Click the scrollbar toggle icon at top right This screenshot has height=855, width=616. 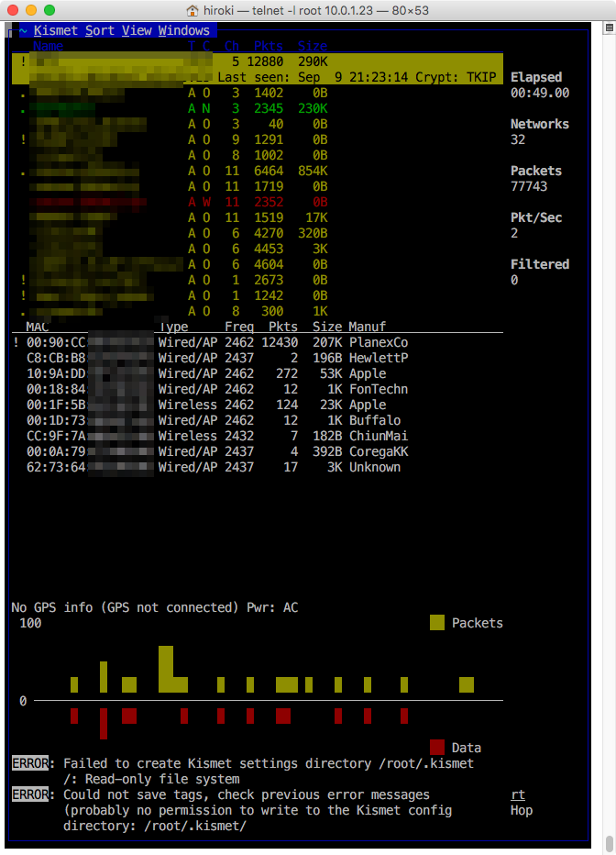(x=609, y=28)
